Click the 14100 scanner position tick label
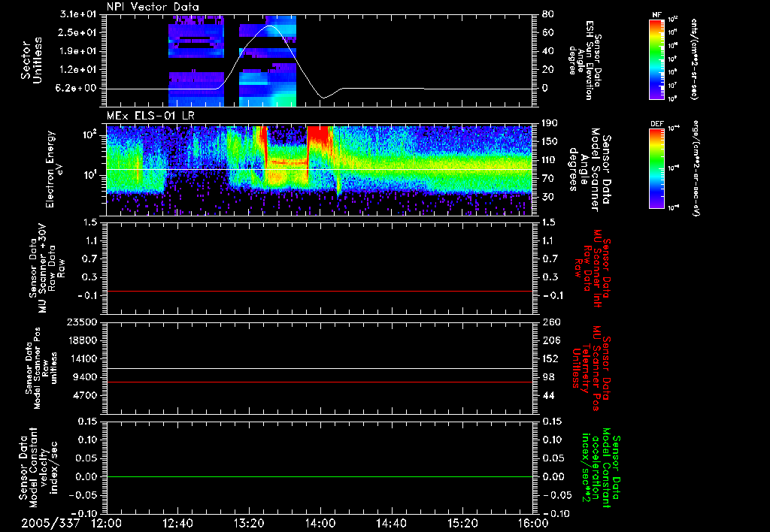This screenshot has height=532, width=770. click(x=82, y=358)
